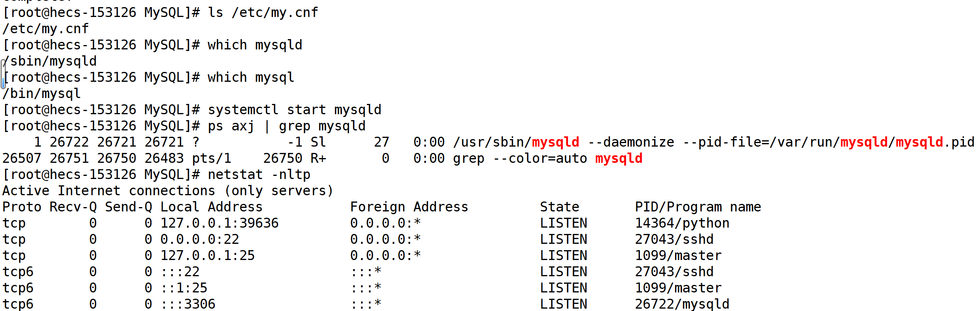Select the '/sbin/mysqld' path output
Screen dimensions: 980x311
click(49, 61)
